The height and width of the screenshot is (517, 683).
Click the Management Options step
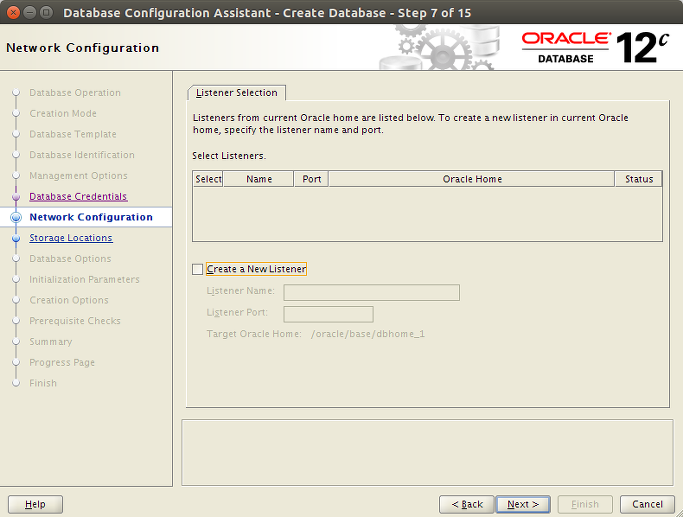[x=78, y=176]
